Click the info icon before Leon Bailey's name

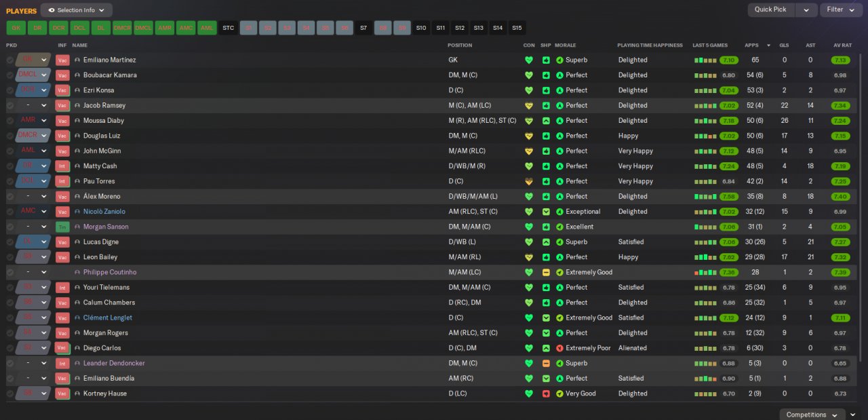pos(77,257)
